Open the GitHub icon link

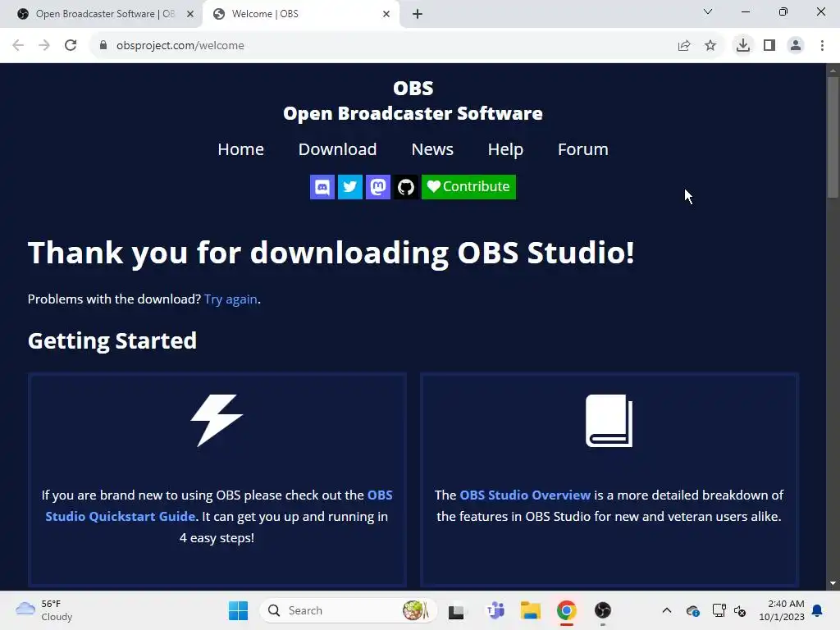click(405, 187)
